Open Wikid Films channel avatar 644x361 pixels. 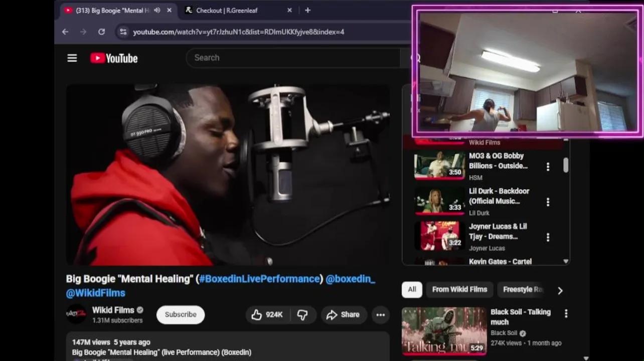coord(76,314)
